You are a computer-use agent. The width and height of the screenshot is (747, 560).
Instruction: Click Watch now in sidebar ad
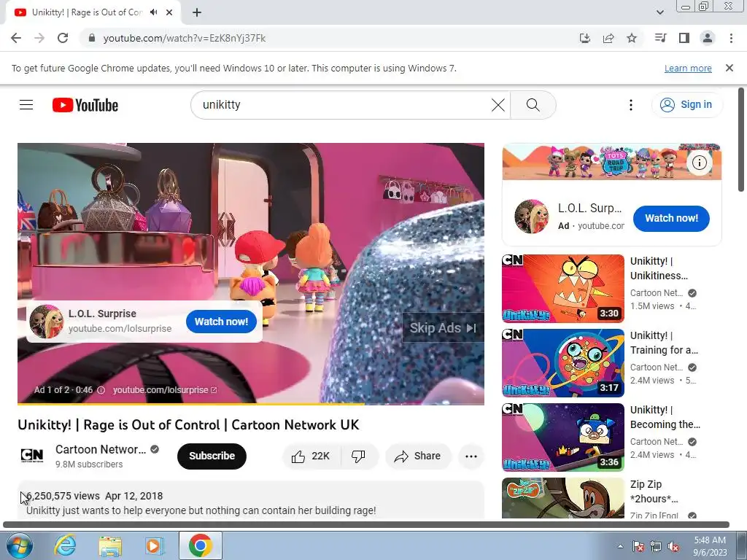pyautogui.click(x=671, y=218)
